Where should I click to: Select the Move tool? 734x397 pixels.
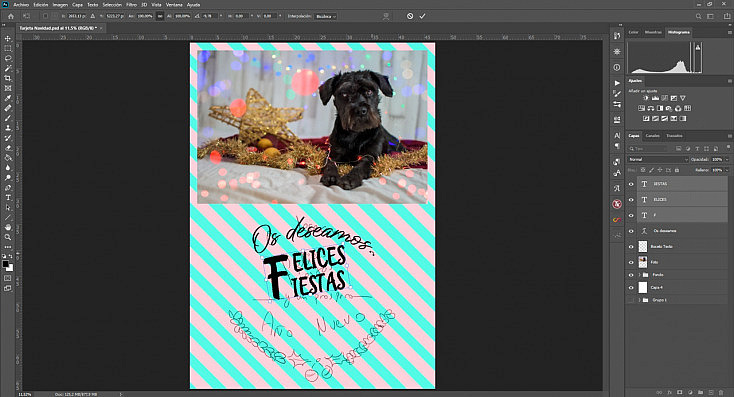coord(8,38)
